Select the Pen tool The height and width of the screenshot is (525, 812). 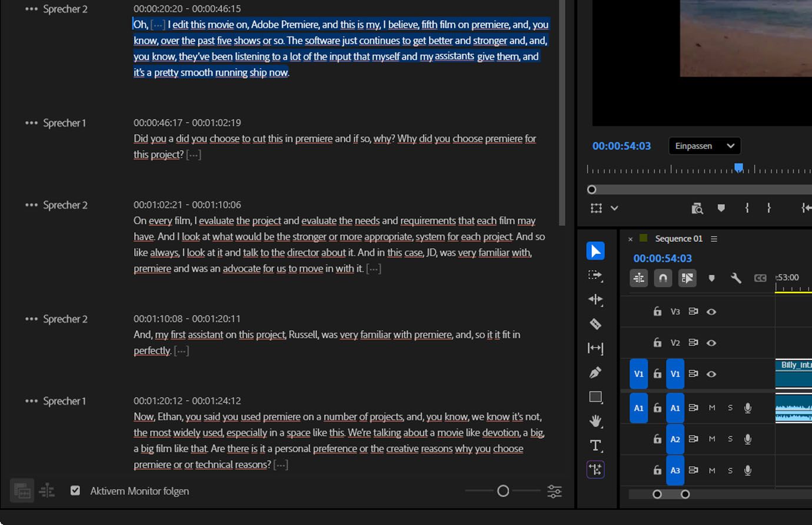click(x=595, y=373)
